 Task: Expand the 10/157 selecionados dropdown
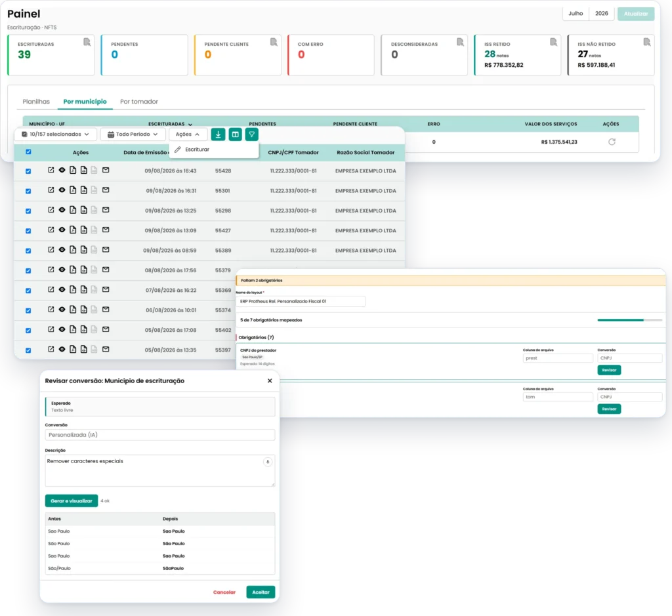56,134
